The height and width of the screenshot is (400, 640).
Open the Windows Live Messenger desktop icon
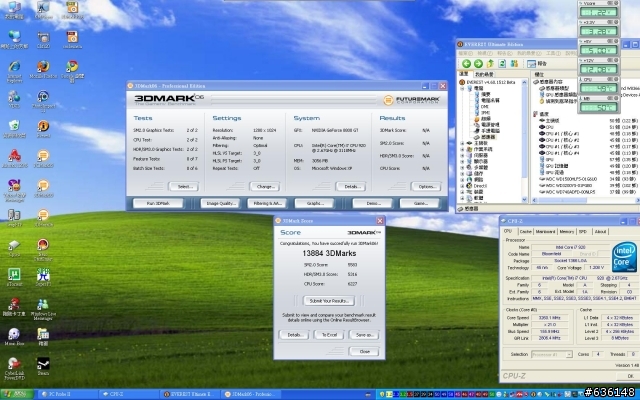[x=43, y=309]
